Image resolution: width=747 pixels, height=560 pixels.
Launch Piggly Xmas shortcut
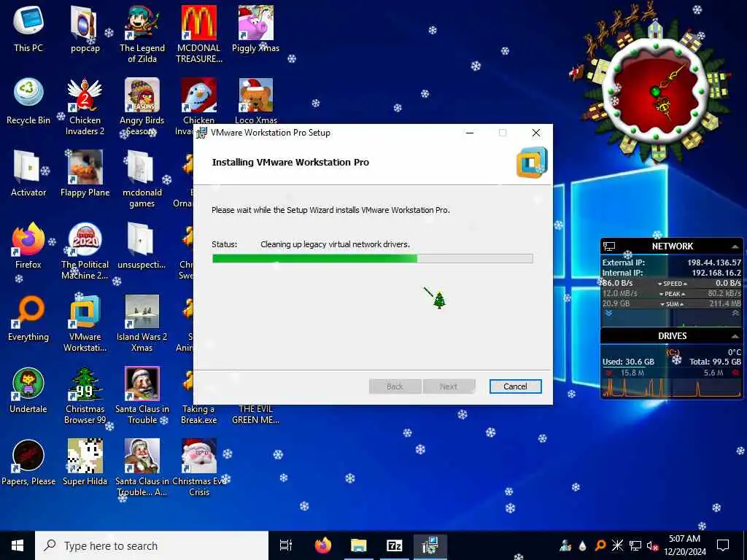[256, 28]
